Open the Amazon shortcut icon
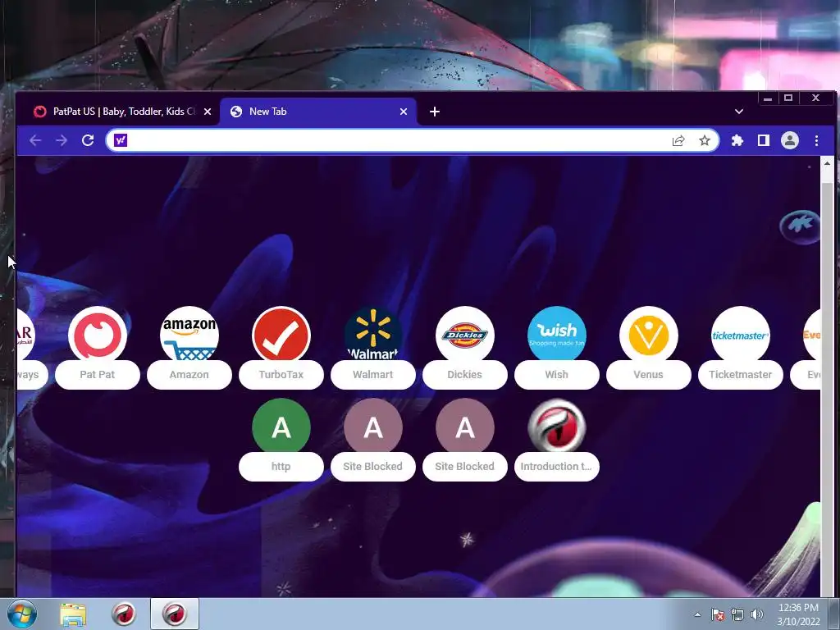840x630 pixels. coord(189,335)
